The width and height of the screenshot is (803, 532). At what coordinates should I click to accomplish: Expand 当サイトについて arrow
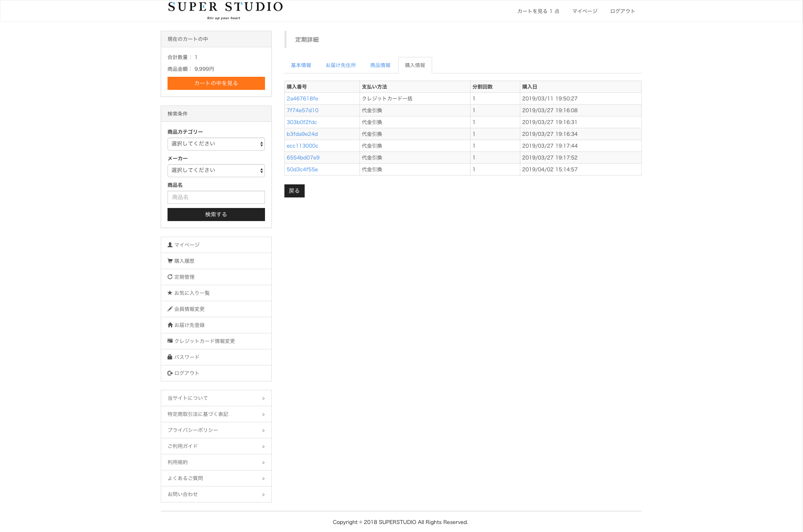click(x=263, y=398)
